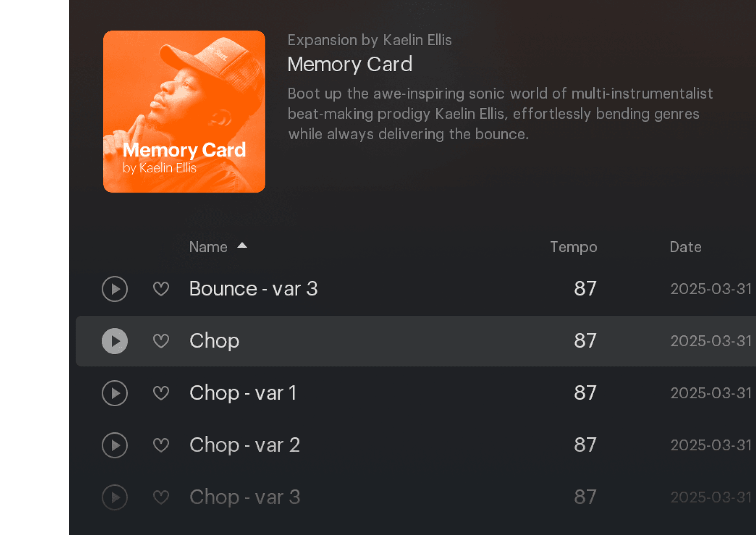This screenshot has width=756, height=535.
Task: Sort the list by Name column
Action: coord(208,247)
